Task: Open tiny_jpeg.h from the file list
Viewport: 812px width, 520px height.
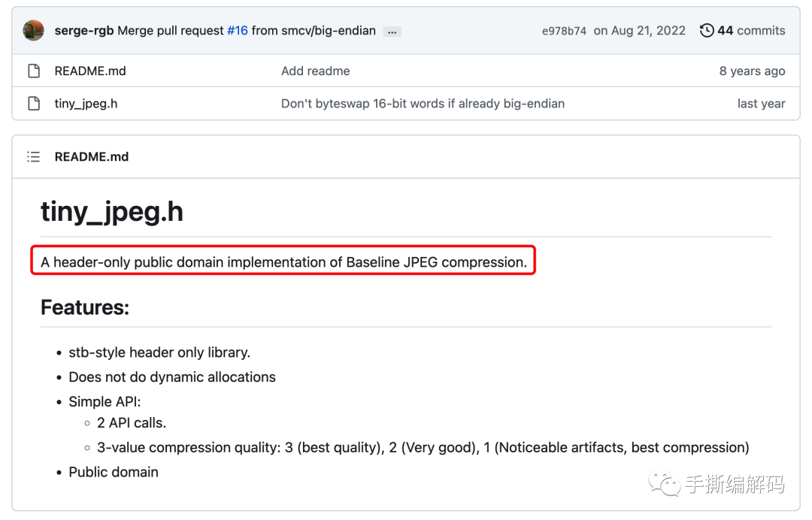Action: tap(86, 104)
